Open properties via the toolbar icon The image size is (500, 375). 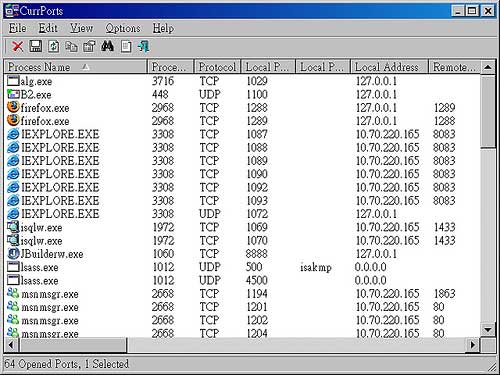[89, 46]
